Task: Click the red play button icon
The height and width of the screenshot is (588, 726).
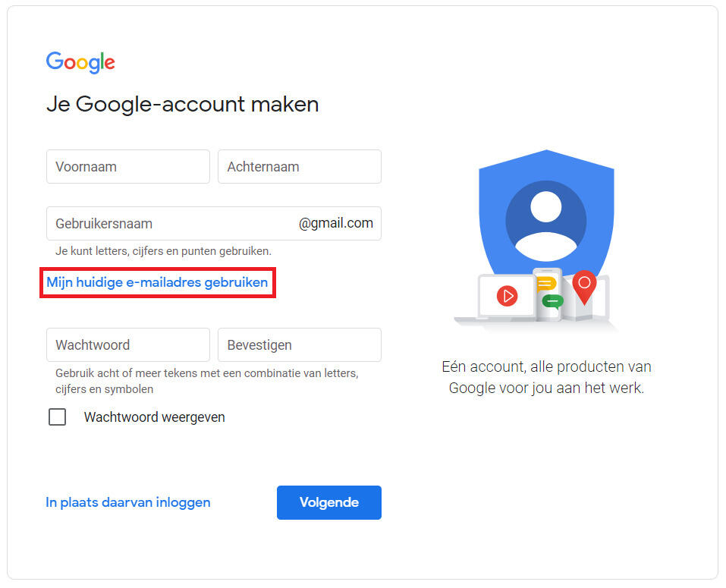Action: pos(507,295)
